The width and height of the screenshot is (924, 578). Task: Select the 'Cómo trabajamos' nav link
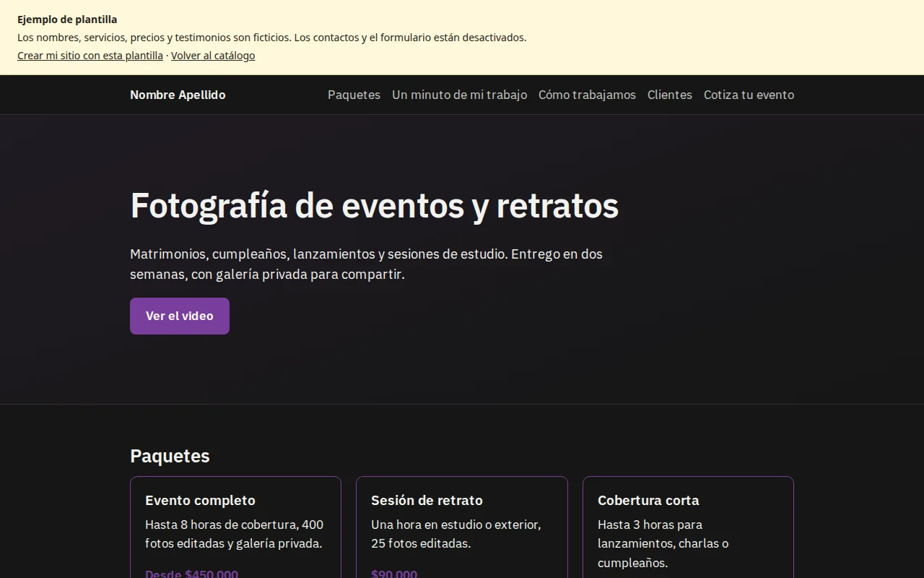click(x=587, y=95)
